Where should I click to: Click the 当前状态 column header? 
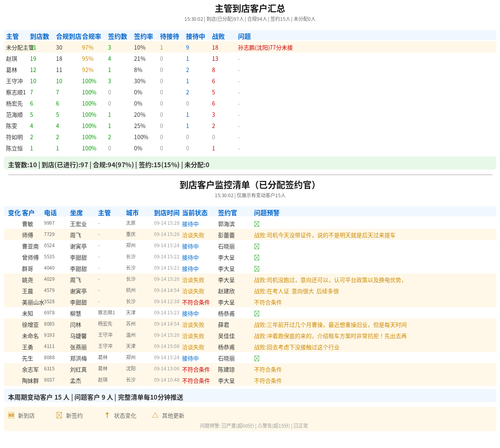[195, 213]
